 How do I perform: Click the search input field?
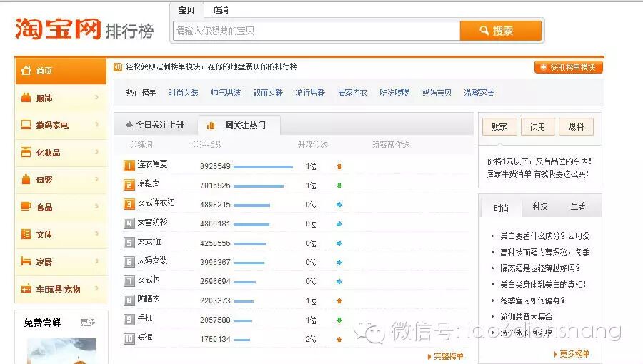click(316, 31)
